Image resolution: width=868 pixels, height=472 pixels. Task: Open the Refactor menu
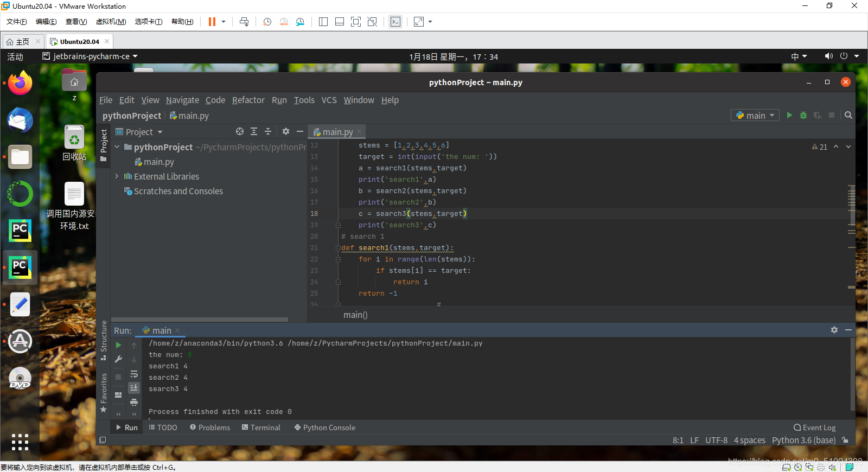click(x=248, y=100)
